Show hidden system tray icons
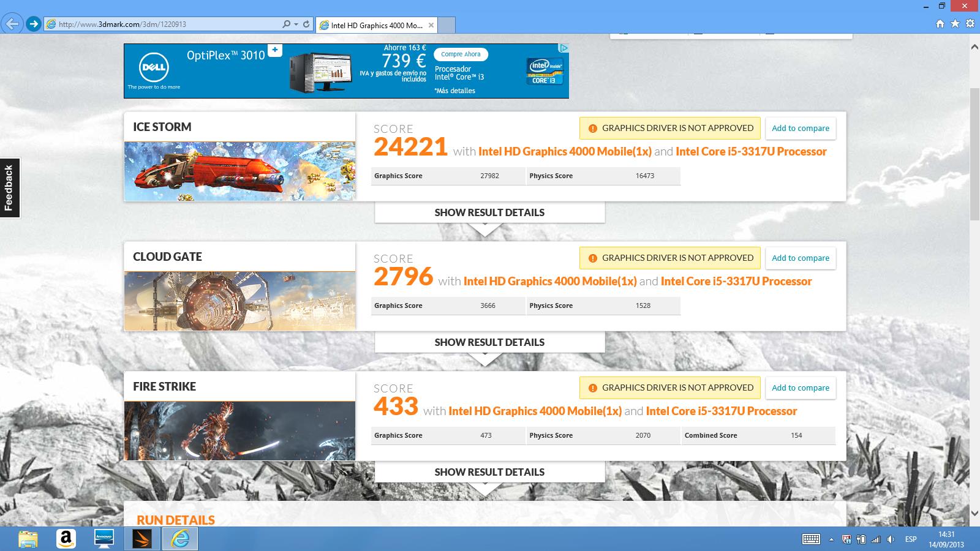Viewport: 980px width, 551px height. pos(831,539)
